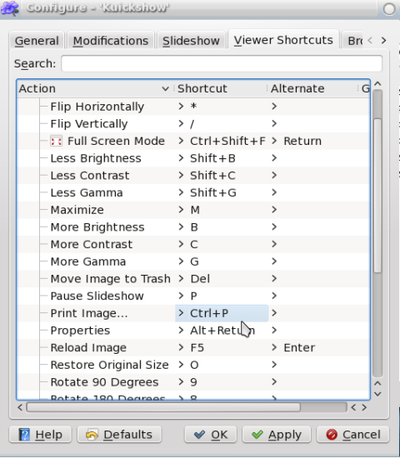Click the horizontal scrollbar thumb
The width and height of the screenshot is (400, 458).
coord(163,407)
